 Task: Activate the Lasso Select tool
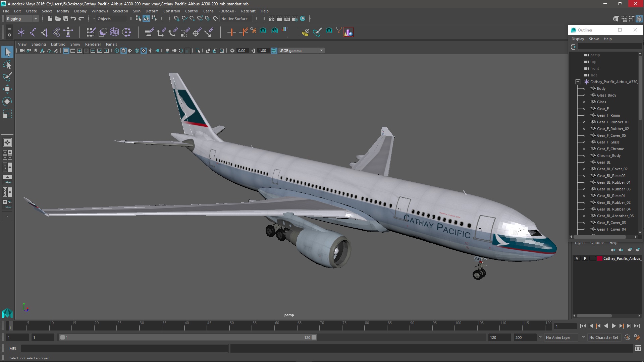7,64
